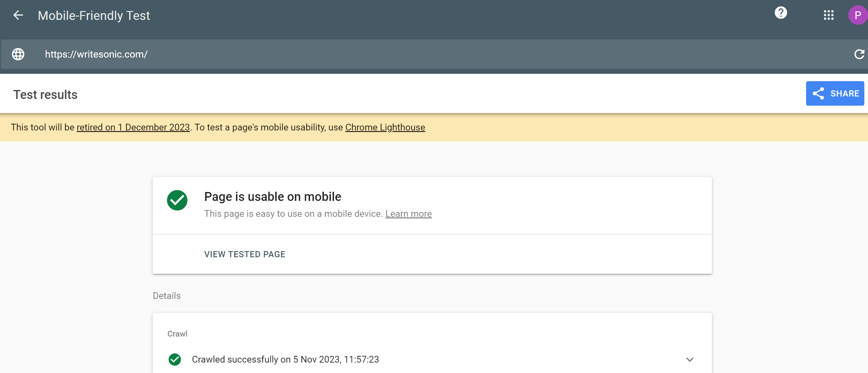Click the back arrow icon

coord(18,15)
